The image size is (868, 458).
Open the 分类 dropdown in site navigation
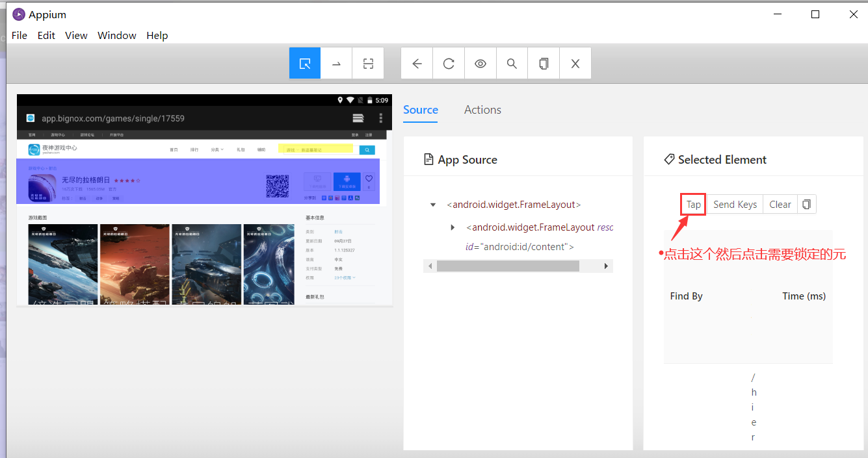tap(217, 149)
